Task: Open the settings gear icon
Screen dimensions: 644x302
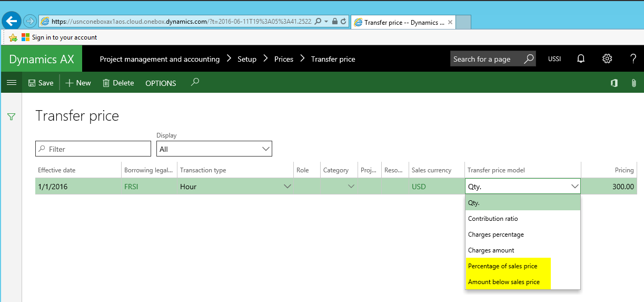Action: pyautogui.click(x=607, y=59)
